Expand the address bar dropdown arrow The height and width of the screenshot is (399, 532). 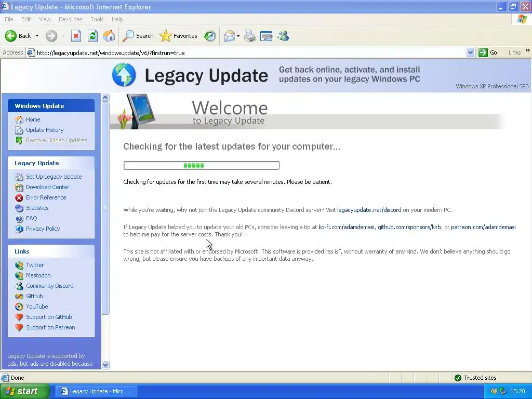coord(470,52)
